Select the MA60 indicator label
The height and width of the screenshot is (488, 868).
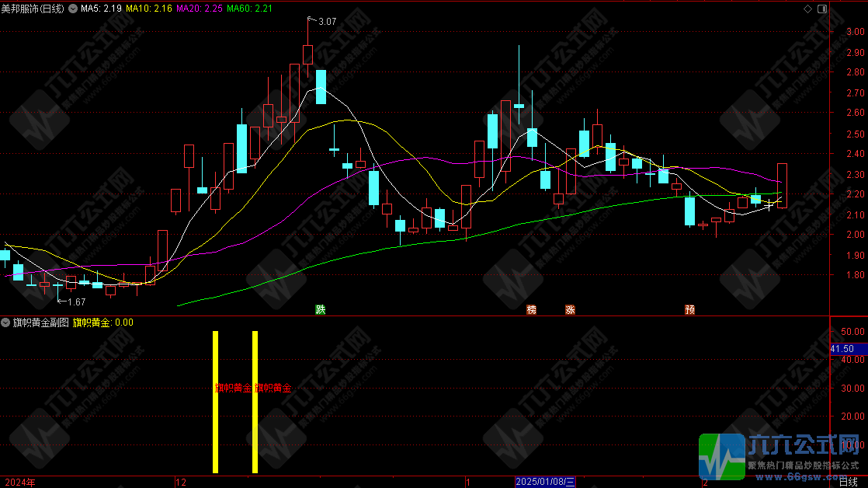248,9
